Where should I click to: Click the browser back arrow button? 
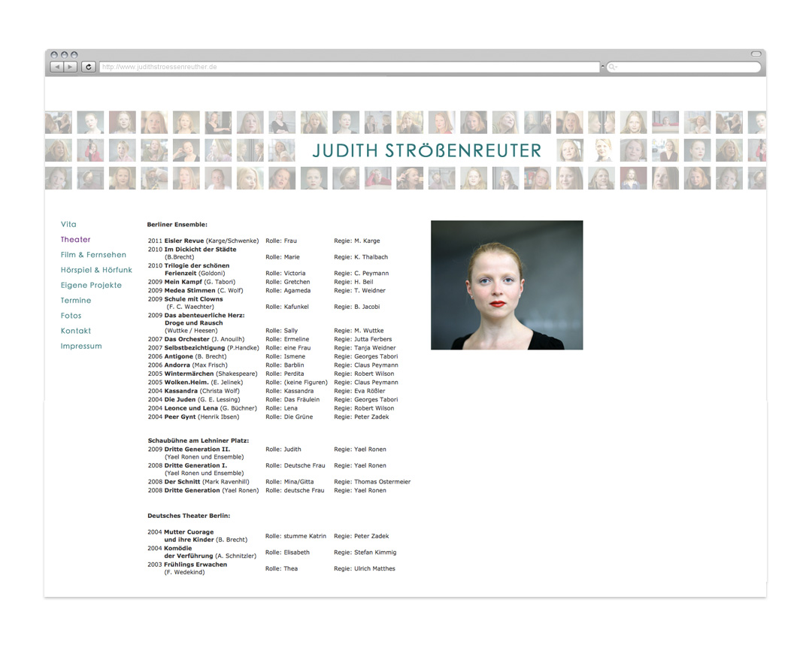click(x=57, y=67)
